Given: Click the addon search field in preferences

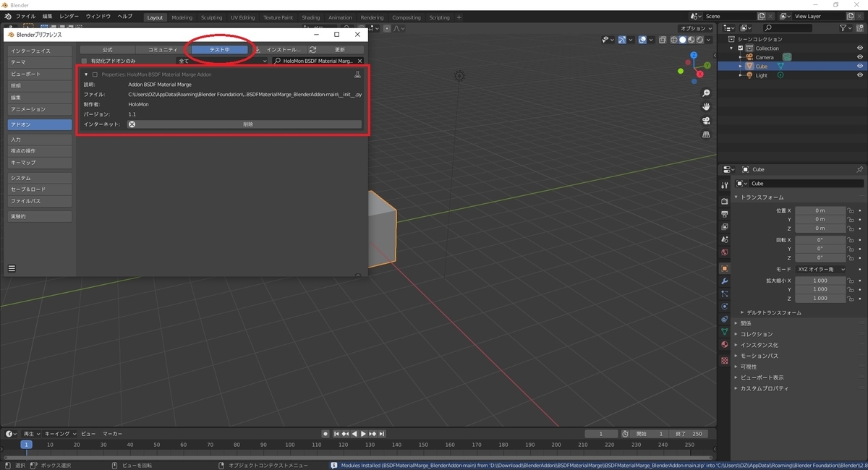Looking at the screenshot, I should pos(318,61).
